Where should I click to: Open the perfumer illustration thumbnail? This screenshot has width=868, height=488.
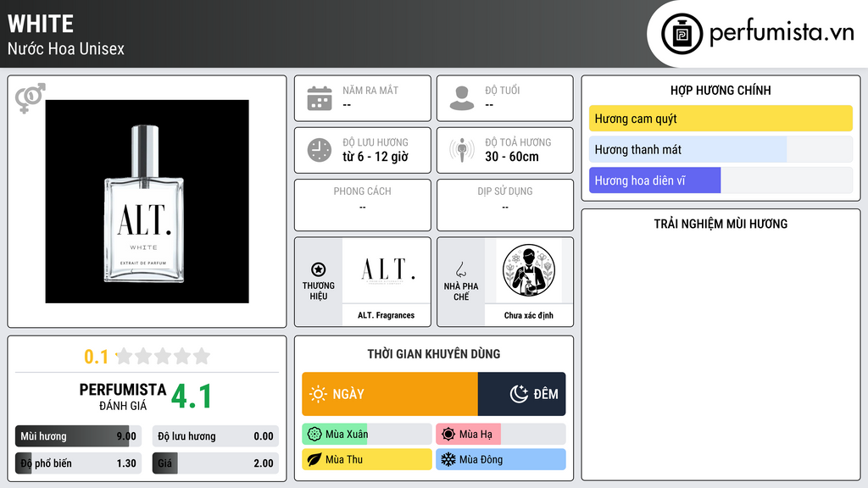tap(529, 270)
